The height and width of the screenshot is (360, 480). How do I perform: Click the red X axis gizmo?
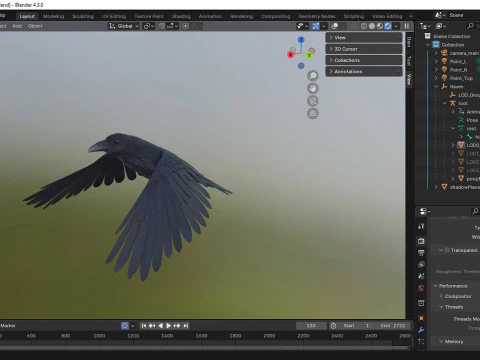(291, 55)
